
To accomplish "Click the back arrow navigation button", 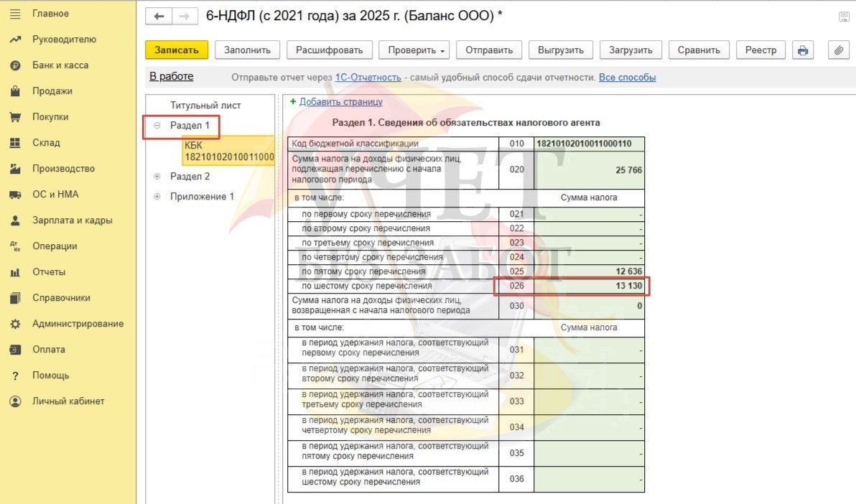I will 159,17.
